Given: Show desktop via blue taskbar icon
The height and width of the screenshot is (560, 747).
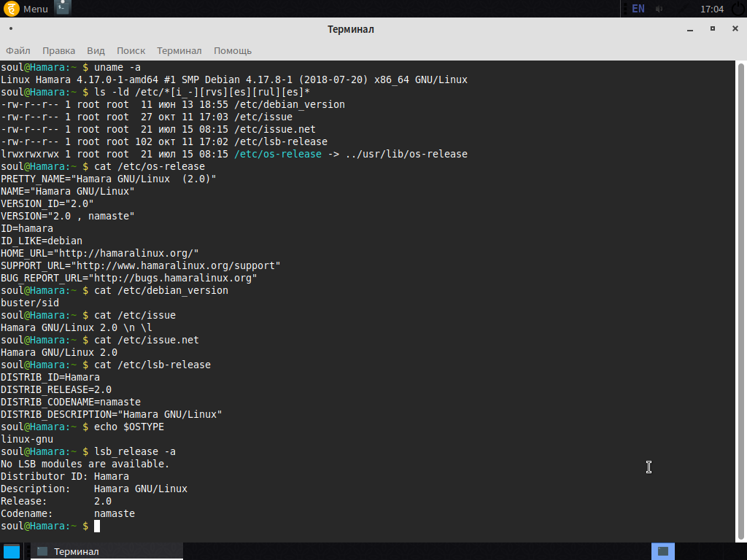Looking at the screenshot, I should pos(12,551).
